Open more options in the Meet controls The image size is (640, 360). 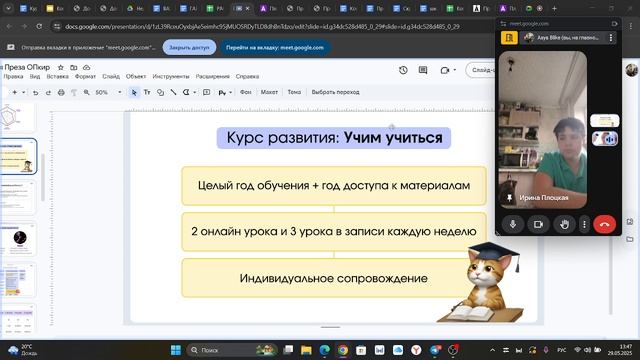tap(584, 224)
